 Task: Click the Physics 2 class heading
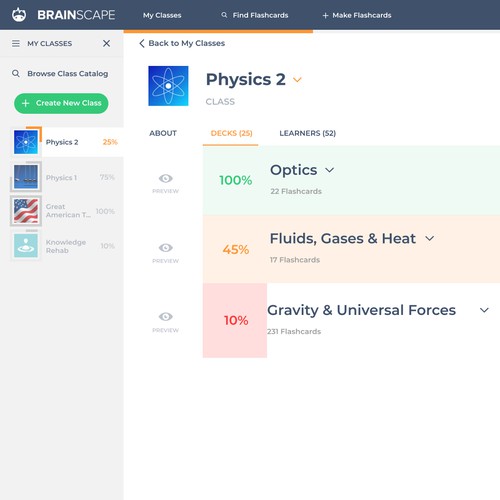coord(246,80)
